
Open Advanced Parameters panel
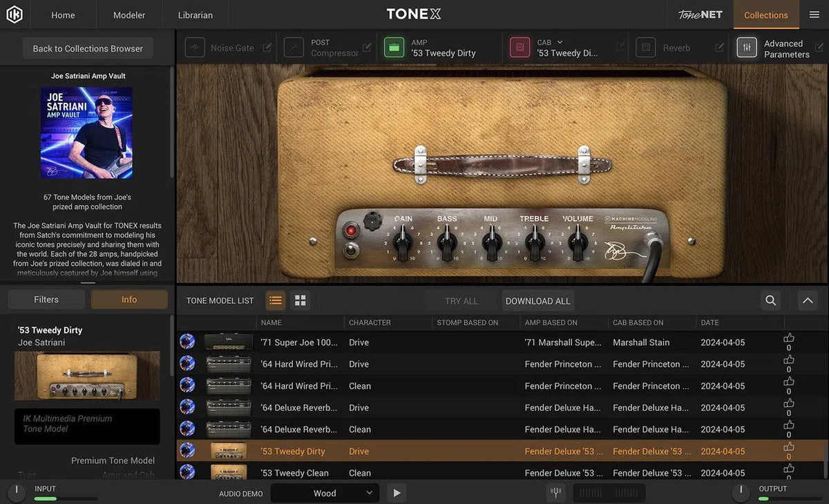click(747, 48)
